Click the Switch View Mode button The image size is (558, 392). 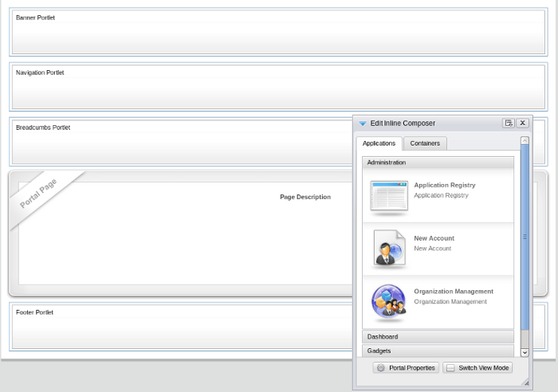[x=477, y=368]
